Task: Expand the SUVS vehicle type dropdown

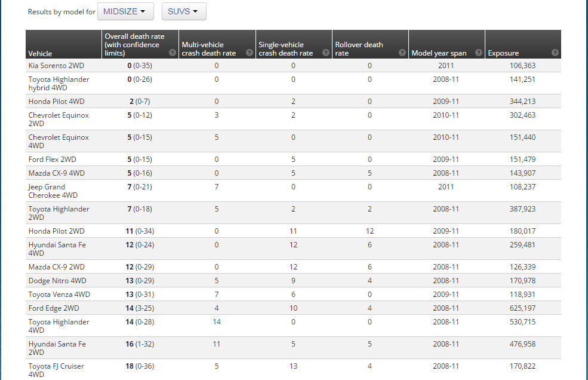Action: point(183,11)
